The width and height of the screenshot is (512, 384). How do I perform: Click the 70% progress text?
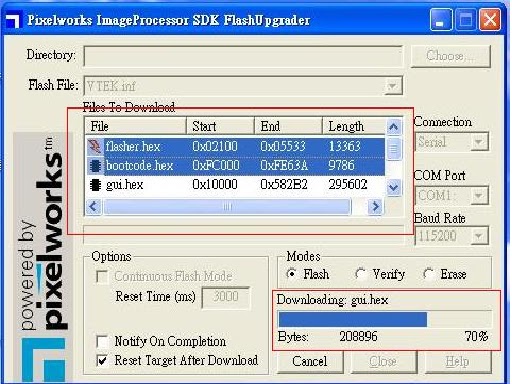[x=476, y=337]
